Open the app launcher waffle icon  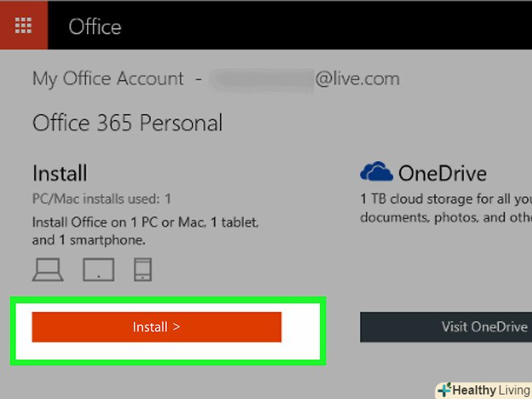(x=23, y=25)
